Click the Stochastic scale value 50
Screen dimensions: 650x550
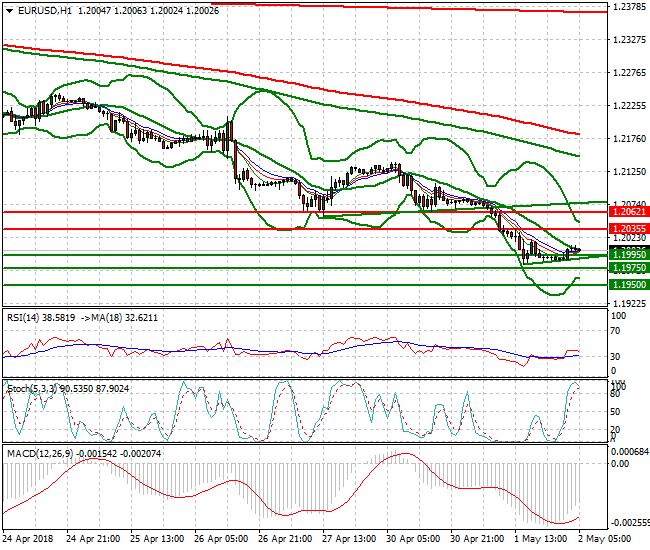(x=616, y=412)
